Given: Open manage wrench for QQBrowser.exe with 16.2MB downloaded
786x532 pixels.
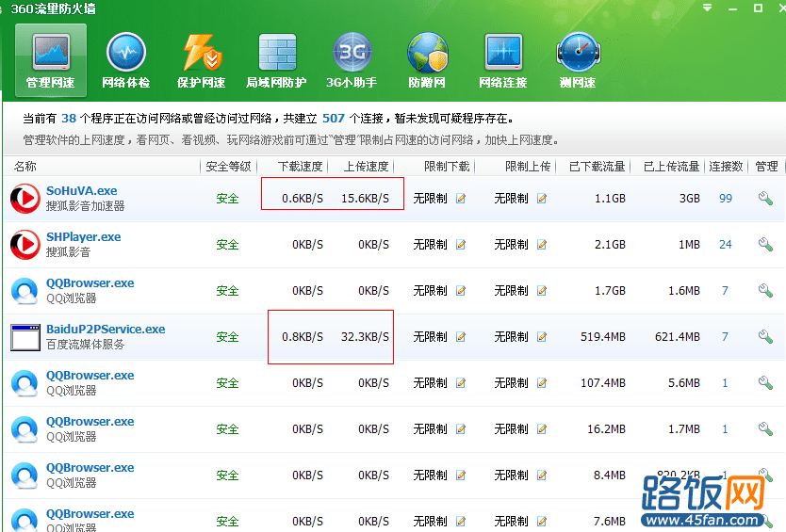Looking at the screenshot, I should [x=765, y=428].
